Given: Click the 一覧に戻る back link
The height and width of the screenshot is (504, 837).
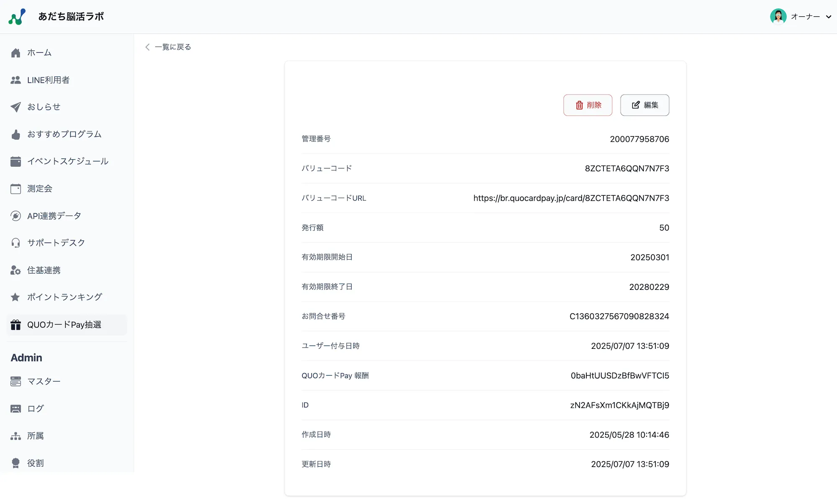Looking at the screenshot, I should [173, 47].
